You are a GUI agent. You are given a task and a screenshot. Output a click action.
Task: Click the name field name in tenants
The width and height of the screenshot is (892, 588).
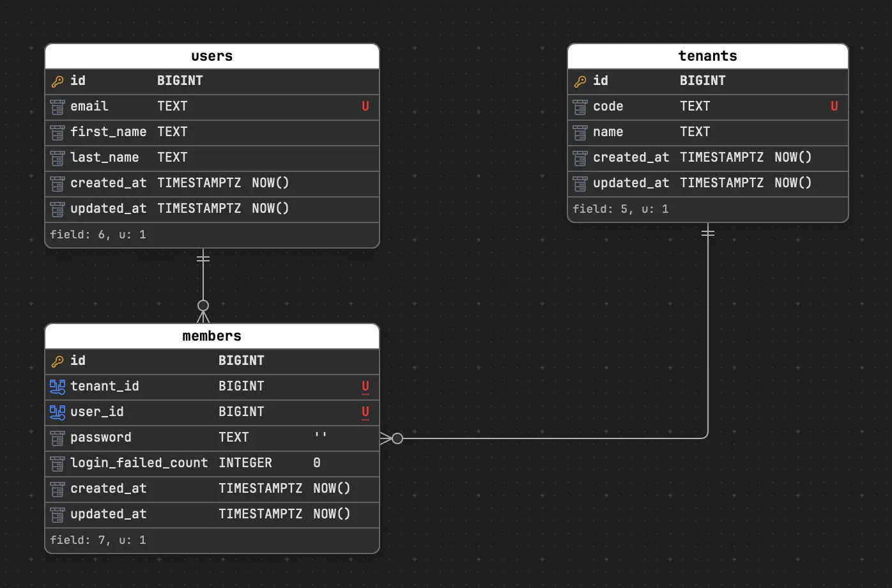coord(608,132)
